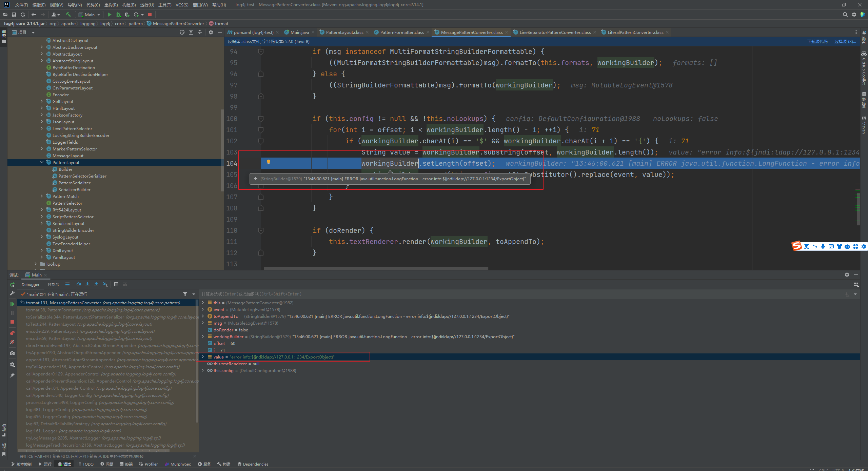Open the 文件(F) menu
Viewport: 868px width, 471px height.
pos(21,5)
